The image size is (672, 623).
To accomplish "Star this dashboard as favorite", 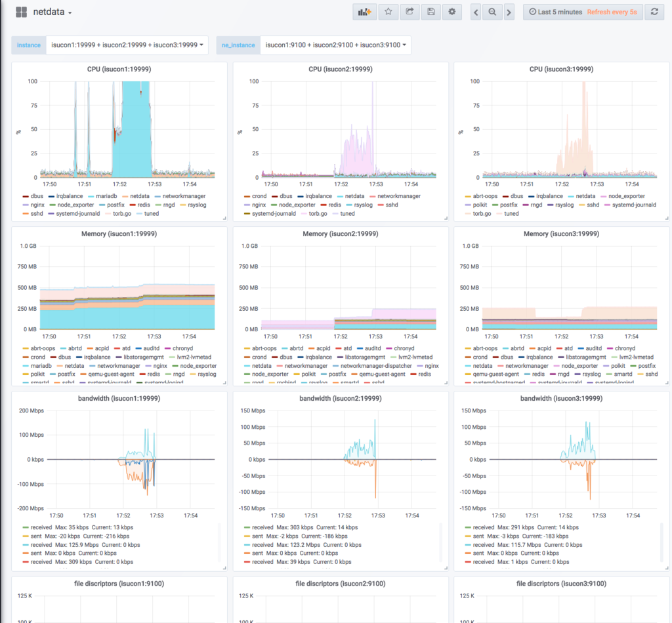I will click(388, 12).
